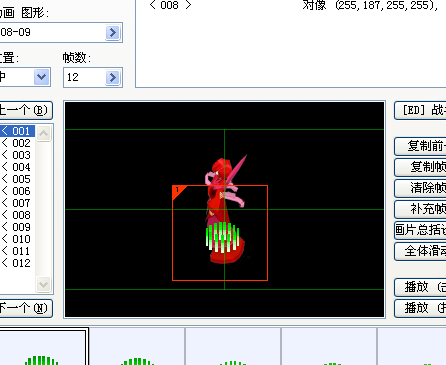The width and height of the screenshot is (446, 365).
Task: Expand the position dropdown showing 中
Action: [41, 77]
